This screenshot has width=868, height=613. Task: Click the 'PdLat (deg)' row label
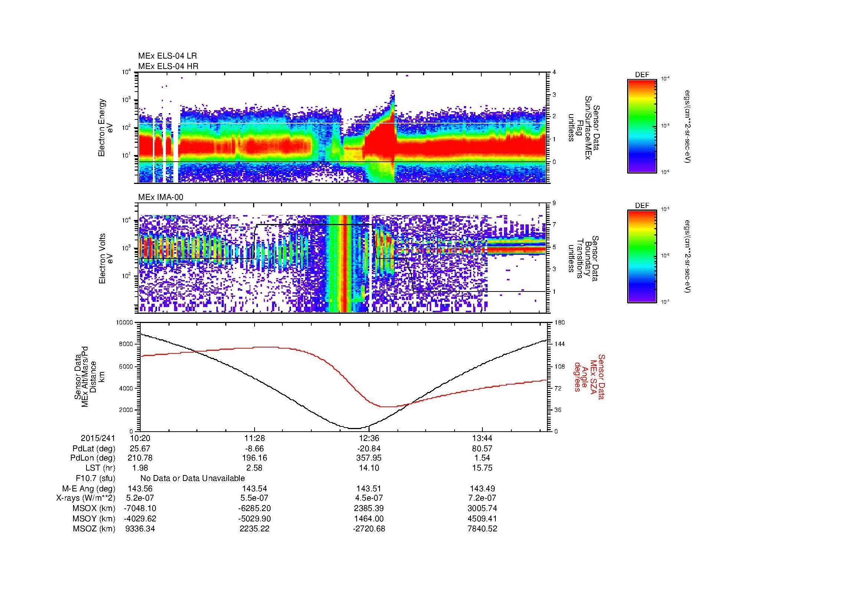[x=94, y=449]
